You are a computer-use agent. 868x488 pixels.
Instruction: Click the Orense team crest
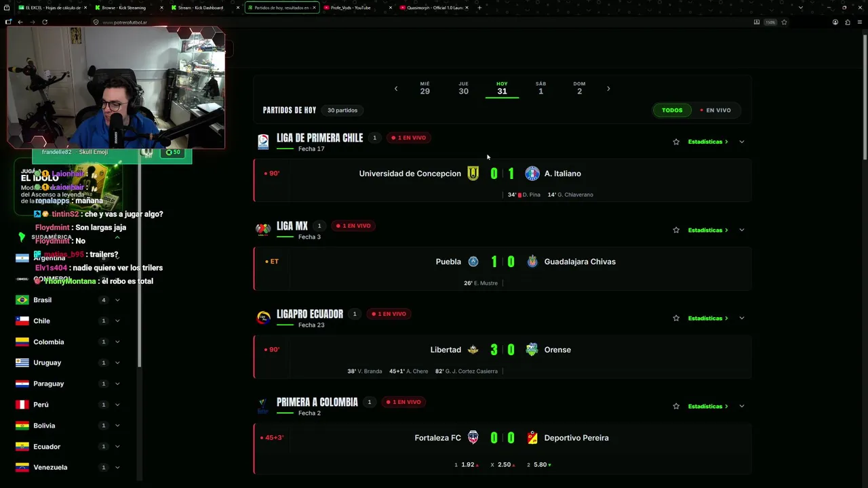coord(532,350)
